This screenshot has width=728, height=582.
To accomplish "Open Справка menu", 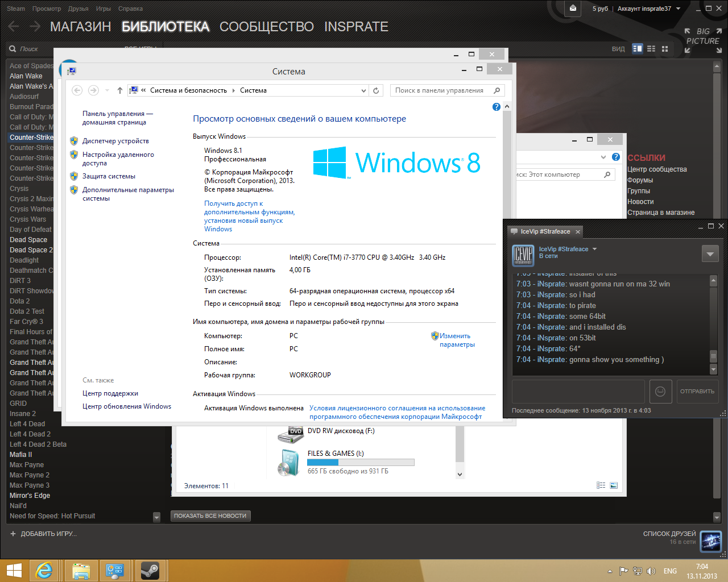I will pyautogui.click(x=130, y=9).
